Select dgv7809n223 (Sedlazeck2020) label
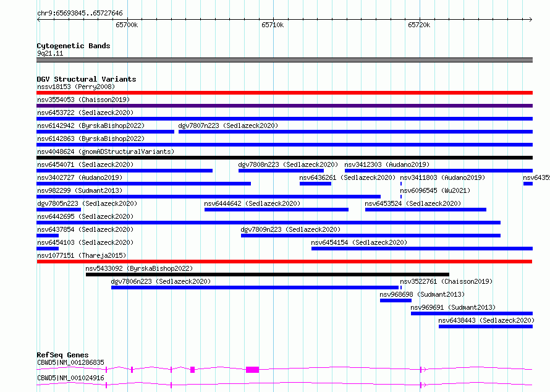This screenshot has height=392, width=550. coord(290,229)
